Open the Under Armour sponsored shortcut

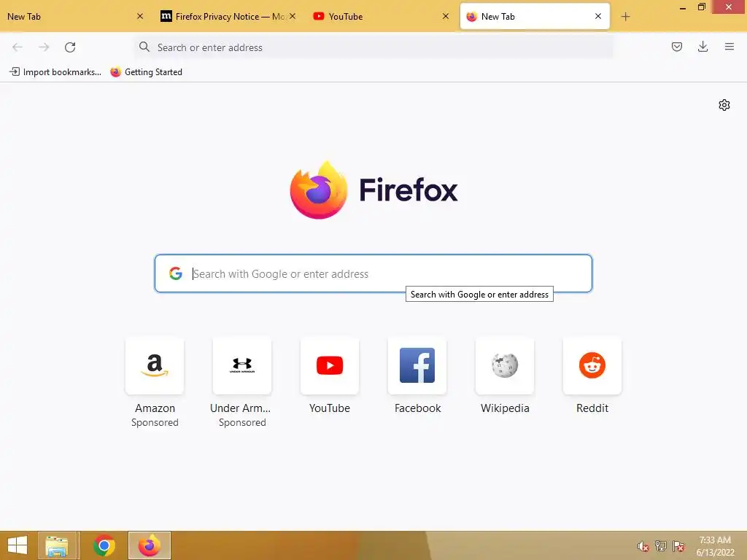click(242, 366)
